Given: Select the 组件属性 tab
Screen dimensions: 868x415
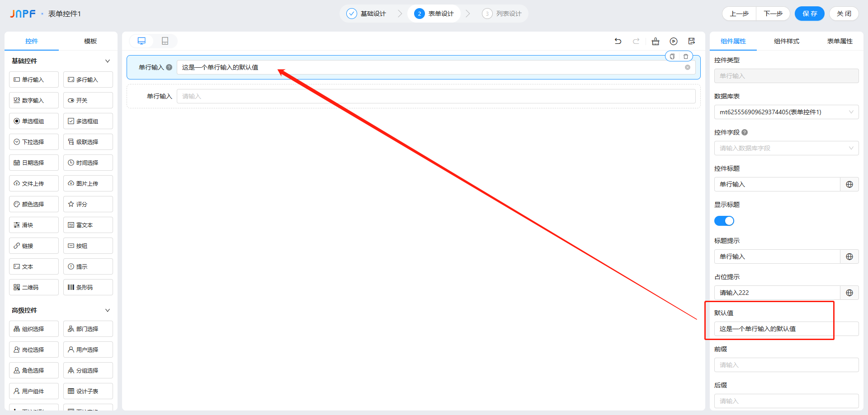Looking at the screenshot, I should tap(733, 41).
